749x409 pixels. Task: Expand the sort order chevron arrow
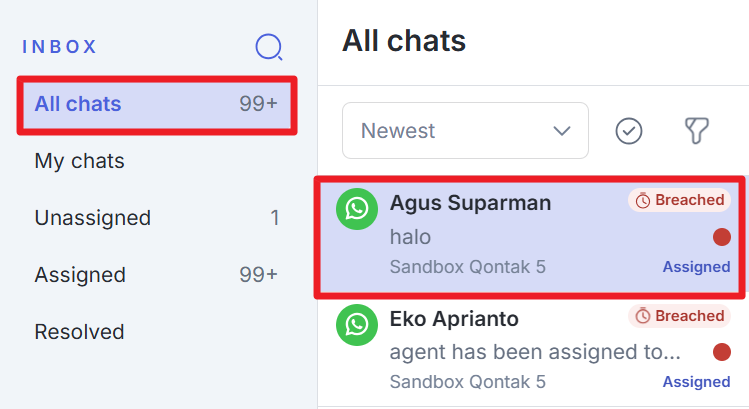click(563, 131)
